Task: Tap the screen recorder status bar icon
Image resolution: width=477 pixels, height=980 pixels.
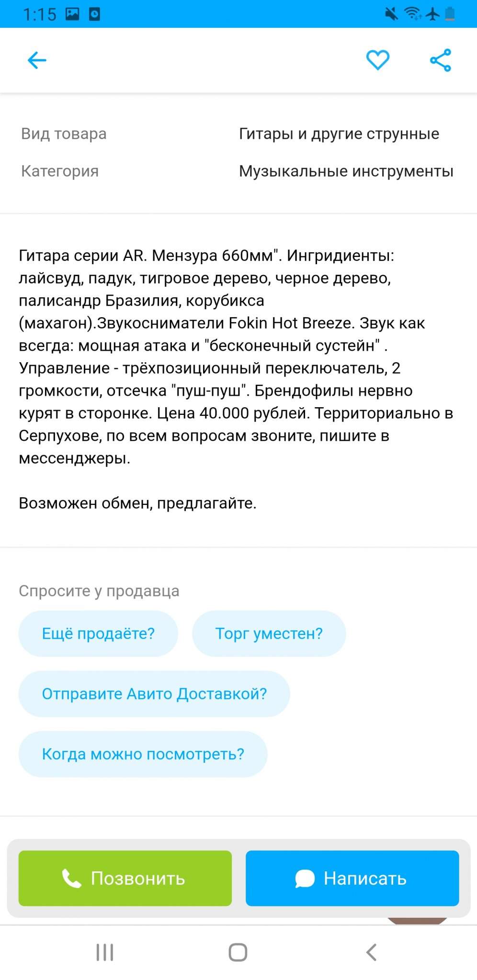Action: coord(95,14)
